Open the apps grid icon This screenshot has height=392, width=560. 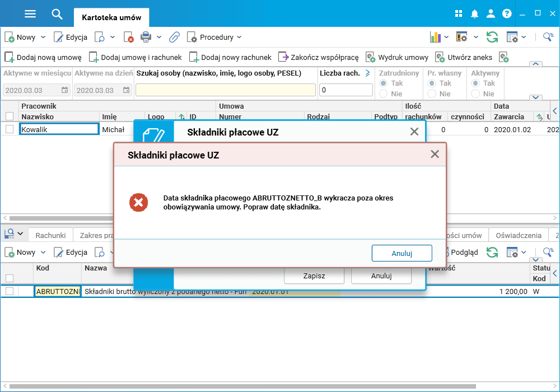click(459, 14)
